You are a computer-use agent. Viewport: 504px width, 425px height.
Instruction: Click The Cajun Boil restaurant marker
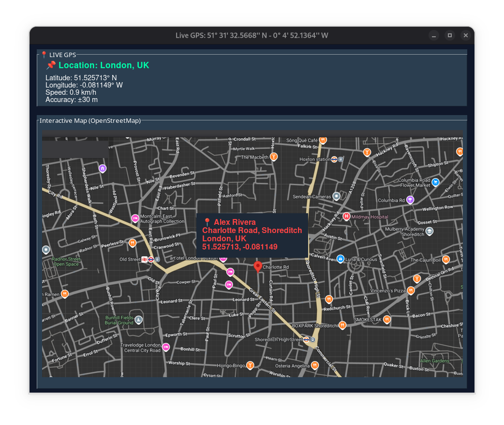click(x=446, y=259)
